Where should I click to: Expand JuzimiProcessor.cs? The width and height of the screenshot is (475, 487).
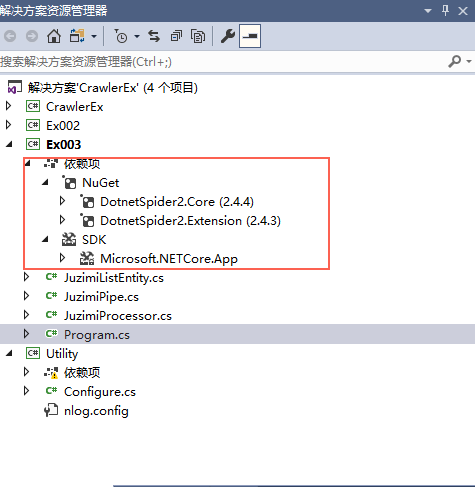point(26,315)
